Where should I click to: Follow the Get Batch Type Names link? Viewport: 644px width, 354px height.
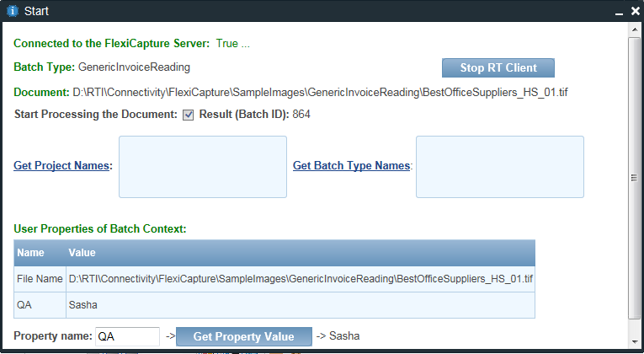[x=351, y=166]
